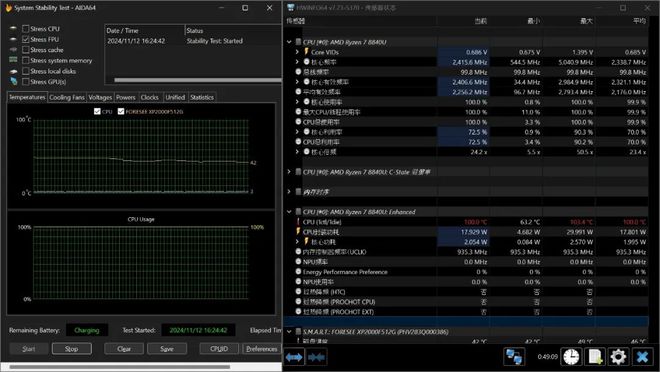Open the Preferences button

(262, 349)
